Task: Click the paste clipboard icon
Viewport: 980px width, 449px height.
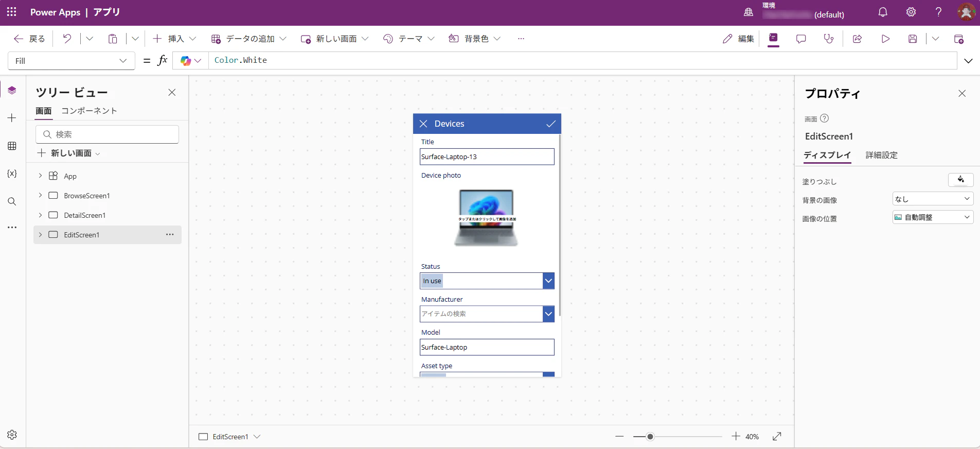Action: (113, 39)
